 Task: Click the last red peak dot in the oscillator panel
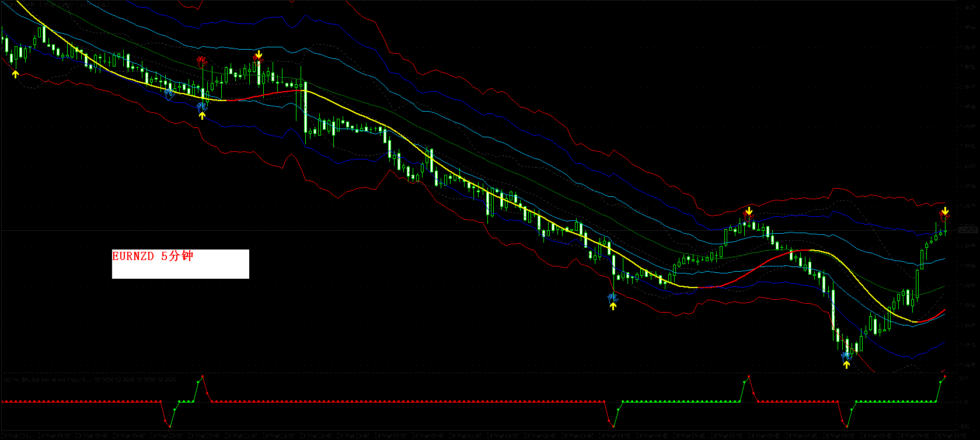tap(945, 376)
